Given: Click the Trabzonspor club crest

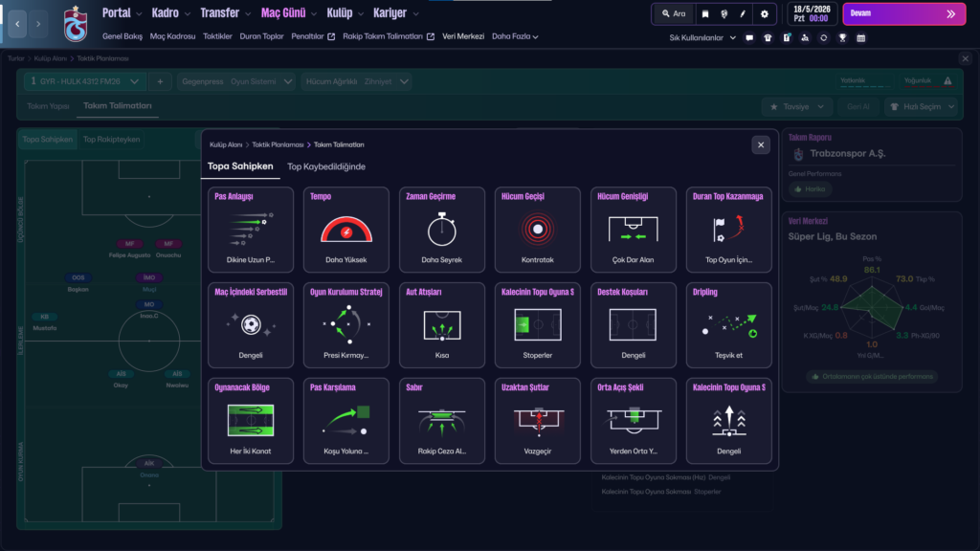Looking at the screenshot, I should click(75, 25).
